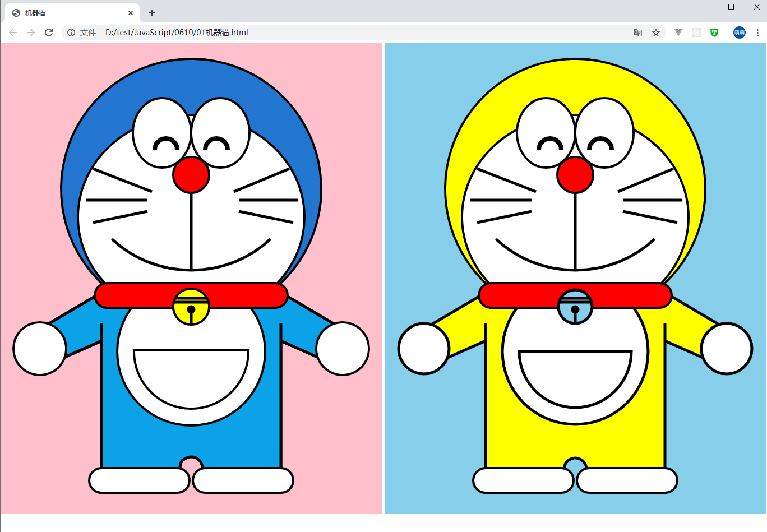Viewport: 767px width, 532px height.
Task: Click the gray V extension icon
Action: click(x=678, y=33)
